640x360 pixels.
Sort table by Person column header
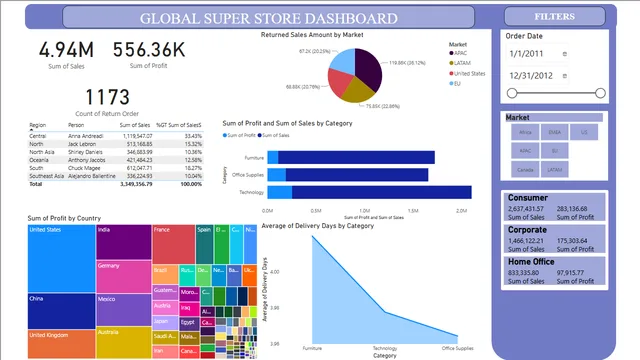click(x=76, y=125)
